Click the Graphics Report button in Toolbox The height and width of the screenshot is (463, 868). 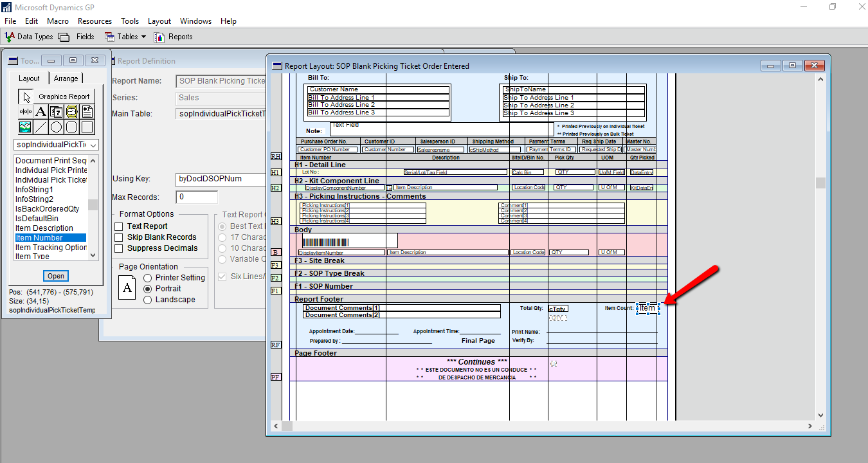[64, 96]
